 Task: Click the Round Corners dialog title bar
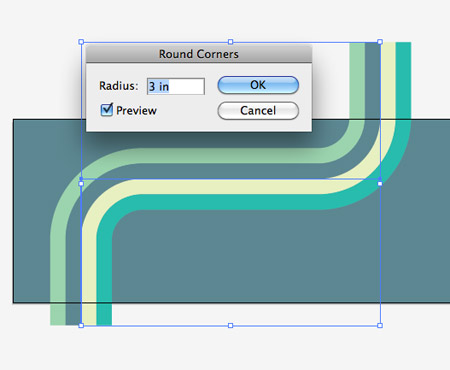(x=199, y=54)
